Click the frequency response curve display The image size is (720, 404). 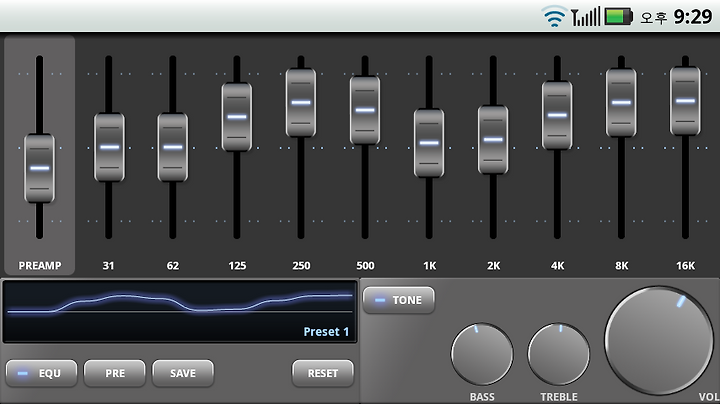(x=180, y=312)
